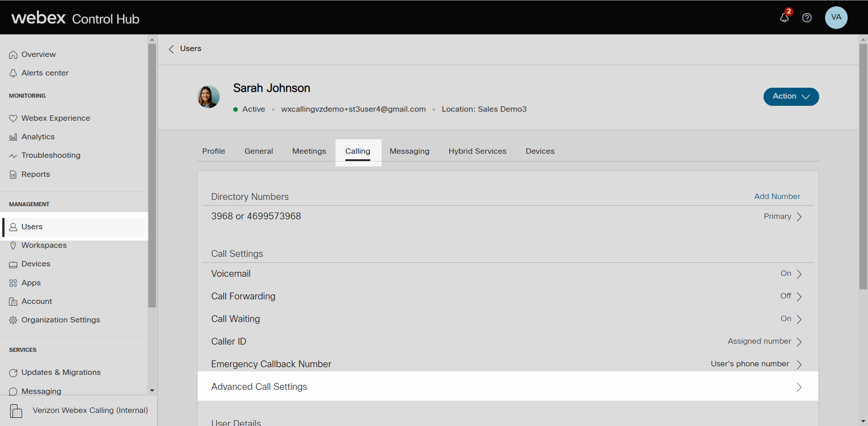The image size is (868, 426).
Task: Switch to the General tab
Action: (259, 151)
